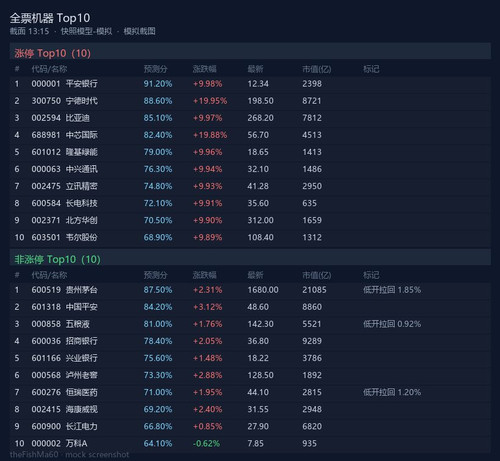Click prediction score 87.50%

tap(158, 290)
